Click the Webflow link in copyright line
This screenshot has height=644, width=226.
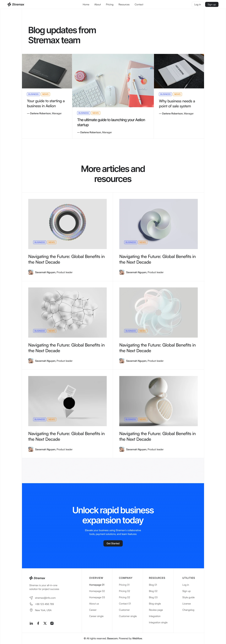pyautogui.click(x=137, y=639)
